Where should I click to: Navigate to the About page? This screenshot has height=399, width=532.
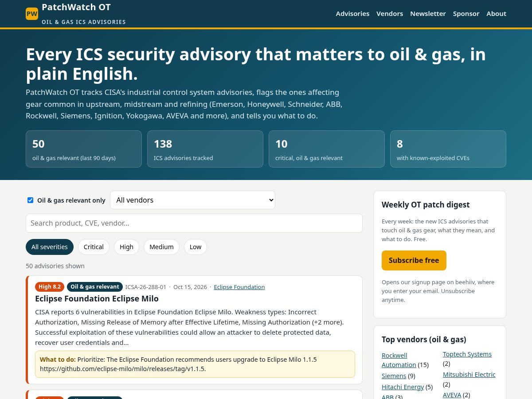[496, 14]
